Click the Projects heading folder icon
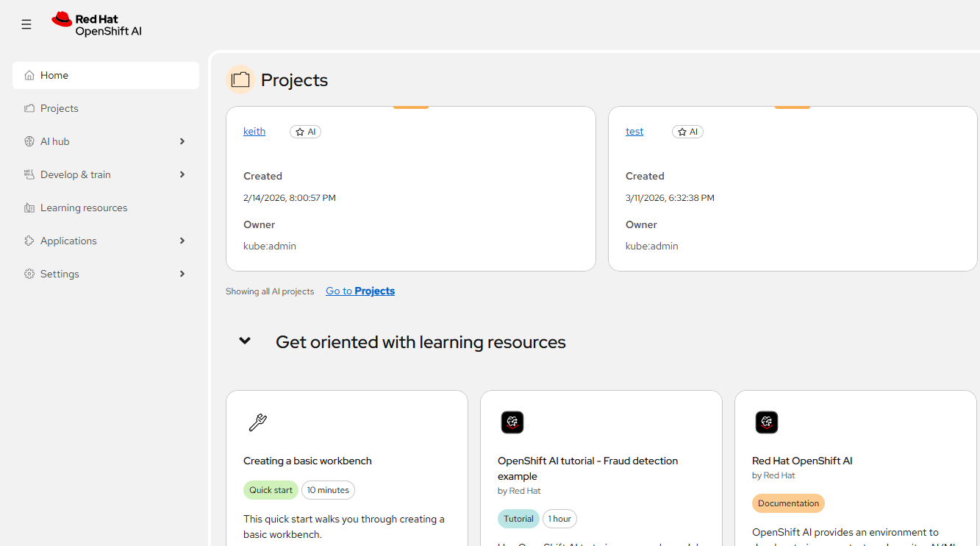980x546 pixels. 240,79
